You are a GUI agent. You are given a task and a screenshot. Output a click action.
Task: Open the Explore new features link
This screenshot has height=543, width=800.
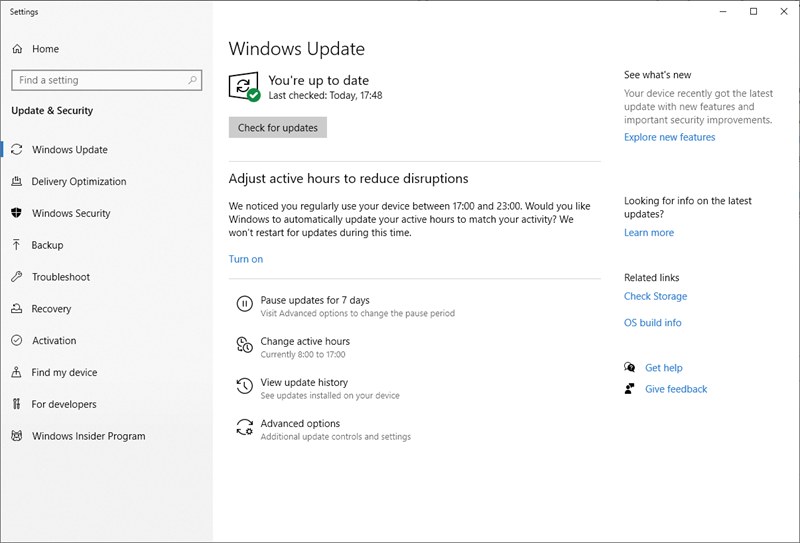669,137
